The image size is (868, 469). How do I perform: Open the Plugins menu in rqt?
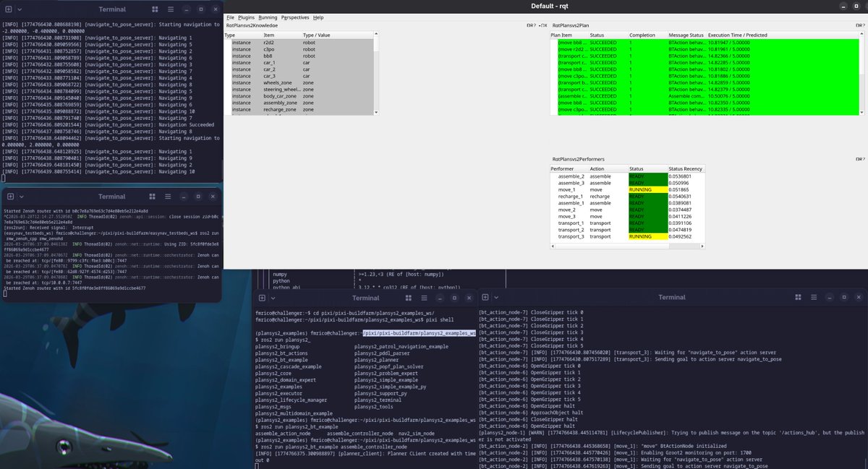[246, 17]
